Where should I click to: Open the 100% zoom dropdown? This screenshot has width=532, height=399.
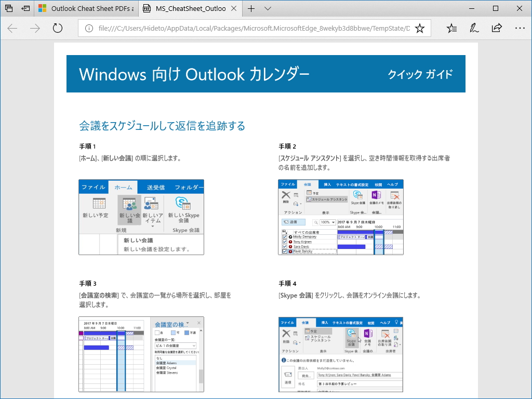tap(328, 222)
